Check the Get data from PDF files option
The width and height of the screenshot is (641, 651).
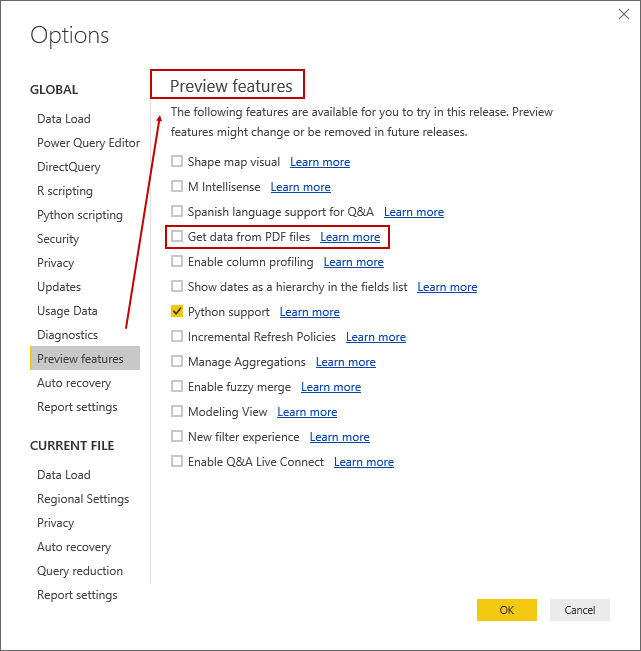pyautogui.click(x=177, y=237)
